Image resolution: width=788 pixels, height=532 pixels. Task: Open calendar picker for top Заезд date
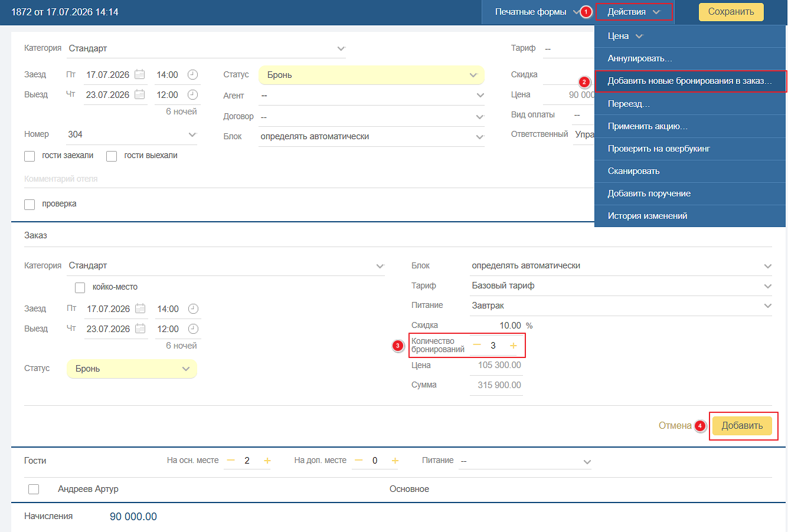(139, 74)
